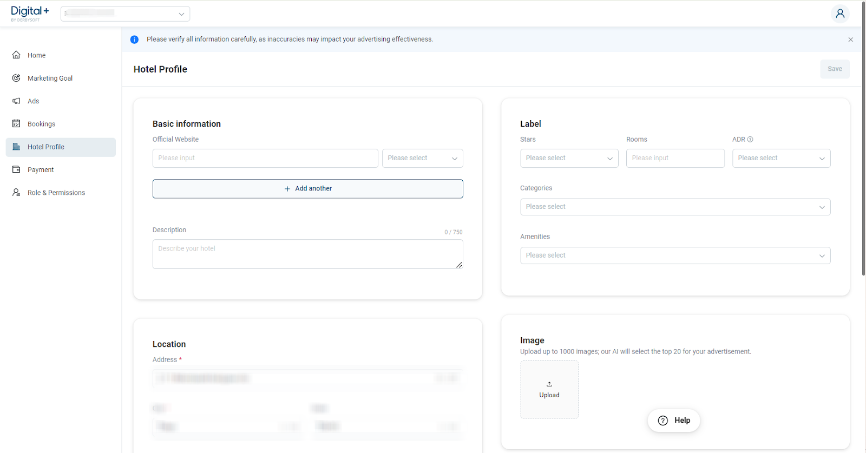Open Marketing Goal menu item
Screen dimensions: 866x453
click(61, 78)
